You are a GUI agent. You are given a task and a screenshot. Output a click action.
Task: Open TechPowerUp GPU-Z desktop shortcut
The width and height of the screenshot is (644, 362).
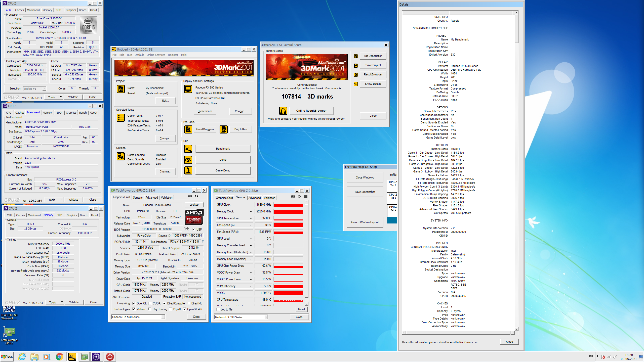[x=9, y=335]
